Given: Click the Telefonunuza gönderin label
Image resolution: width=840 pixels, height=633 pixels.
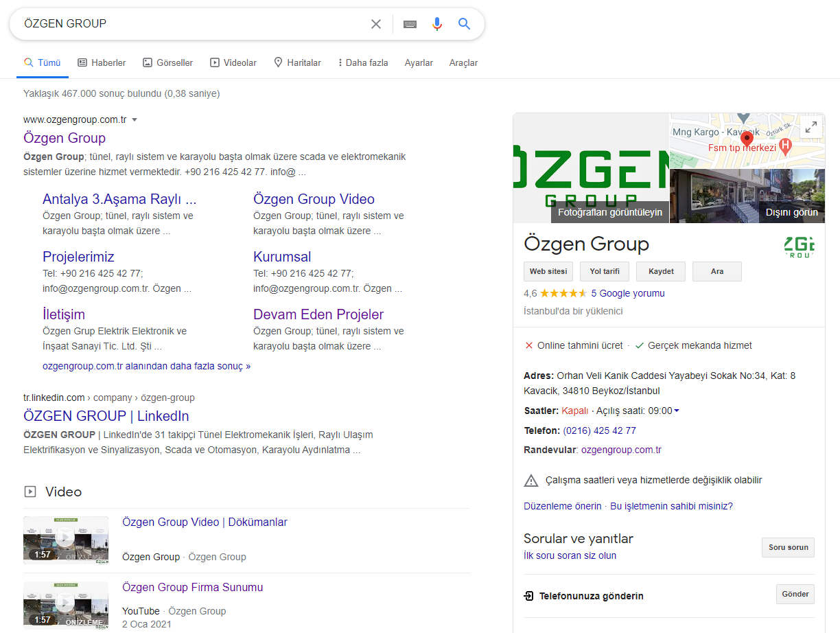Looking at the screenshot, I should pyautogui.click(x=592, y=596).
